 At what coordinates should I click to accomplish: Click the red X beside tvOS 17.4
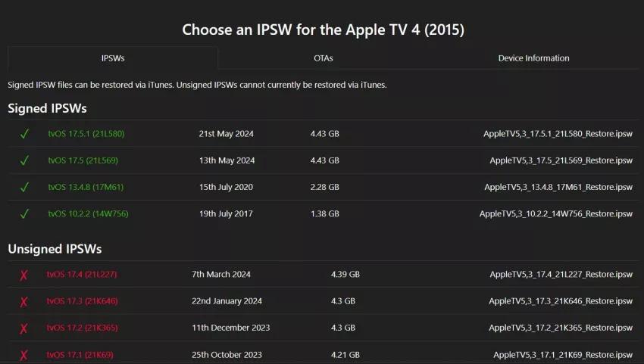(23, 275)
